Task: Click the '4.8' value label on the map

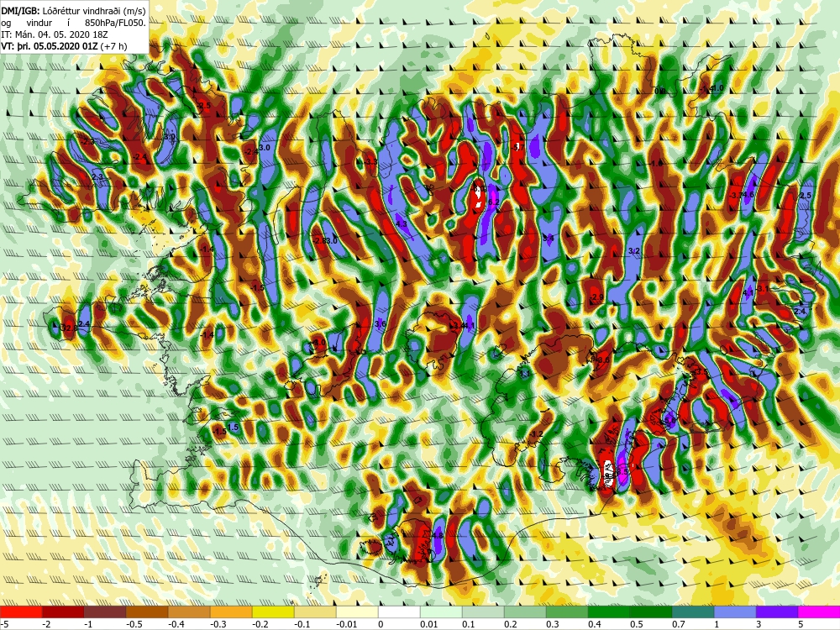Action: coord(438,535)
